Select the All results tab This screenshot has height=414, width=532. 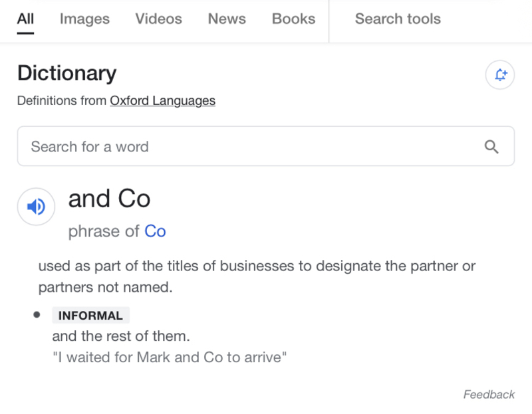(x=25, y=19)
